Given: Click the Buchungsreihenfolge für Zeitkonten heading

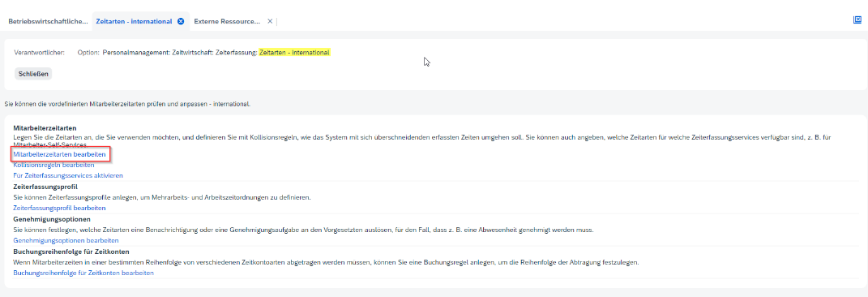Looking at the screenshot, I should tap(71, 252).
